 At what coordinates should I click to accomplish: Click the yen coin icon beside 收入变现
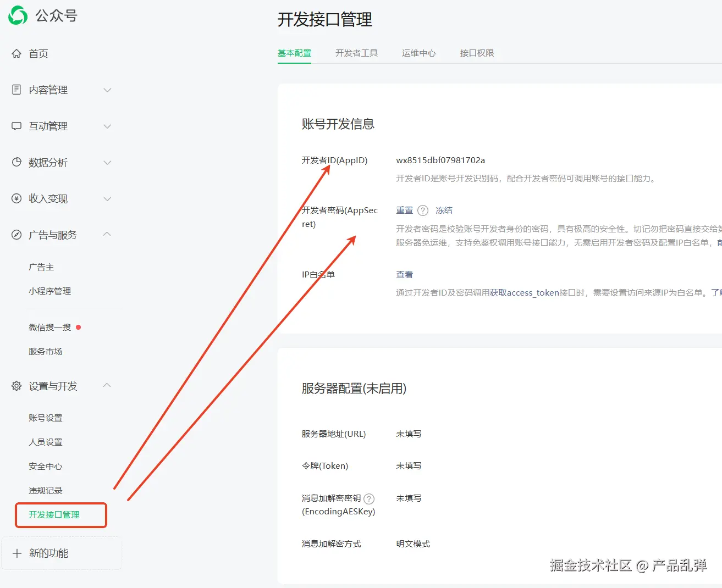tap(16, 198)
